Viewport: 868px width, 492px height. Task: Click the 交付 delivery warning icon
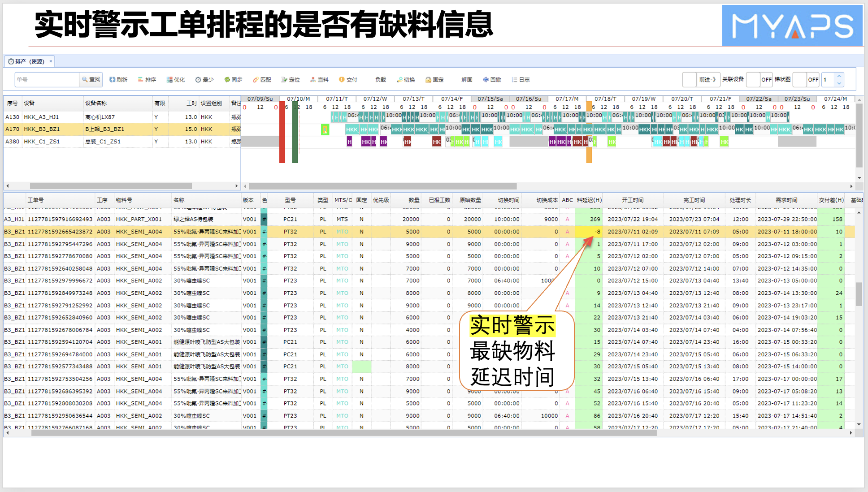point(342,80)
